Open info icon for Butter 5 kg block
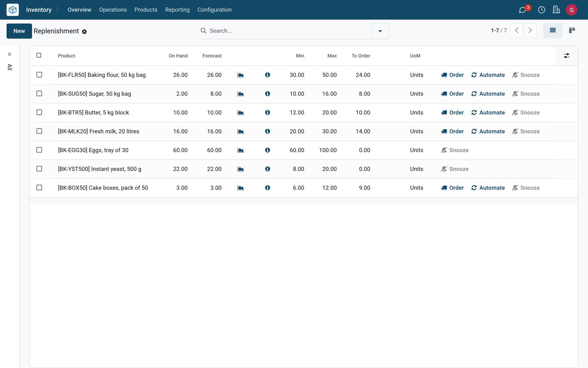This screenshot has width=588, height=368. (268, 113)
